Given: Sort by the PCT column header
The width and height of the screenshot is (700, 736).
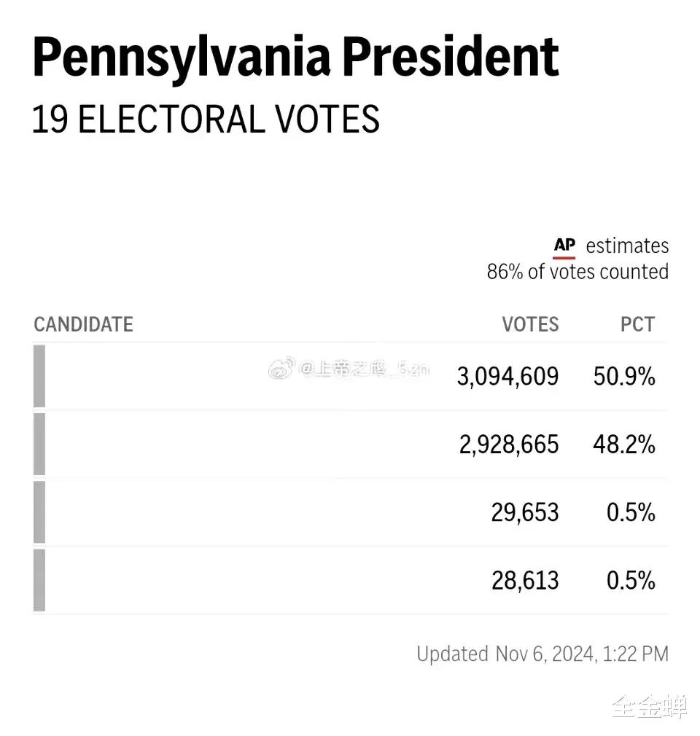Looking at the screenshot, I should 637,324.
